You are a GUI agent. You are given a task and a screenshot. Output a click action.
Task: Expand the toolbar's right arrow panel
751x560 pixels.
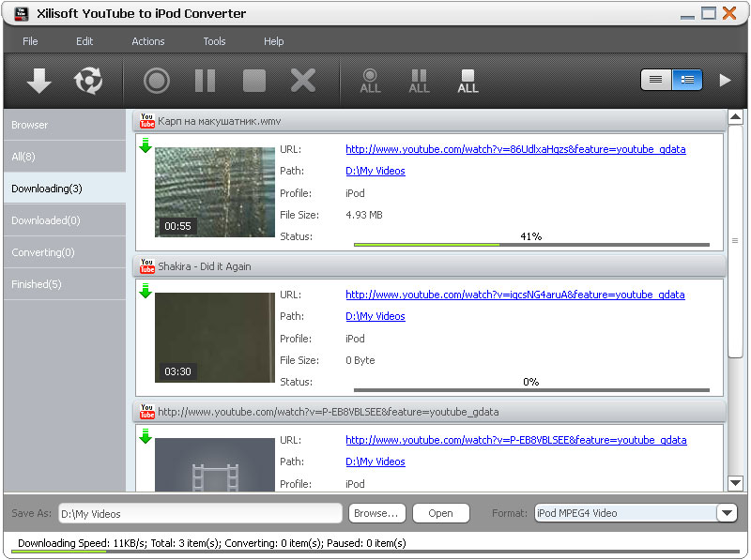725,81
